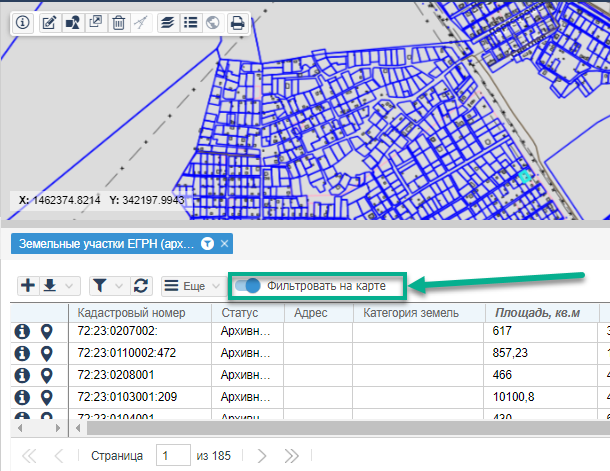Go to the next page
This screenshot has height=471, width=610.
(x=262, y=455)
